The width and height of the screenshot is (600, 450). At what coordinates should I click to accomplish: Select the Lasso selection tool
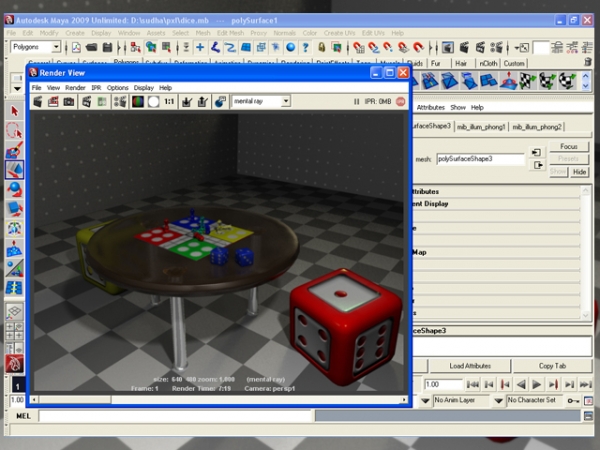point(15,130)
